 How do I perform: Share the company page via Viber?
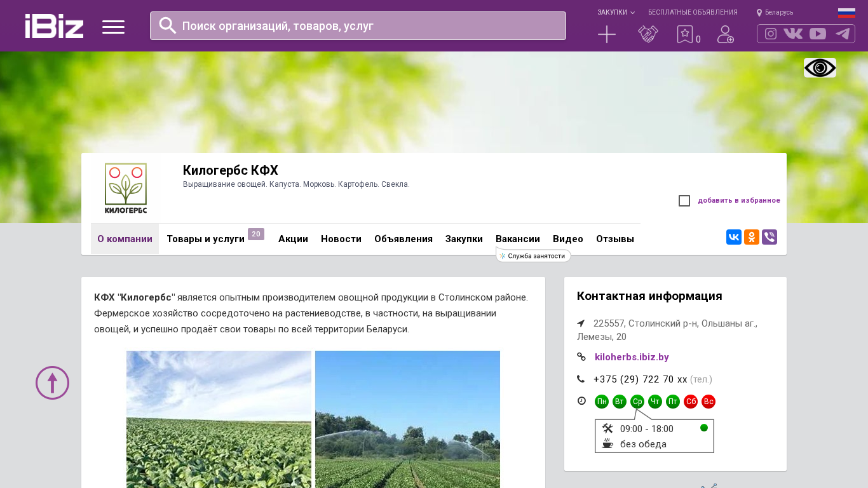point(770,237)
